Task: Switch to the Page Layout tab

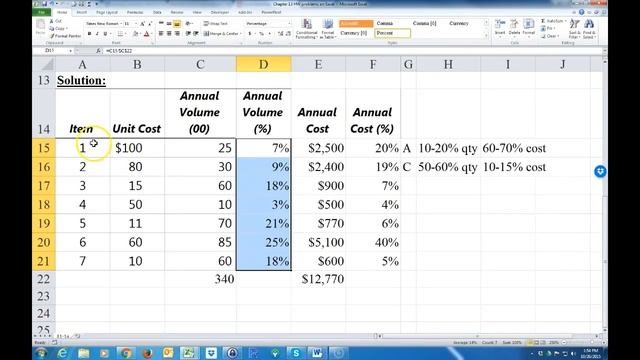Action: pos(107,12)
